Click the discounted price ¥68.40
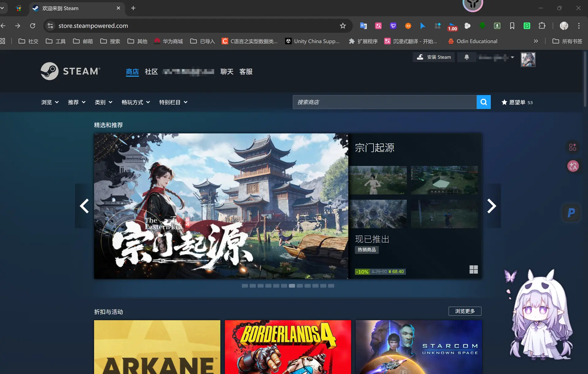 396,272
